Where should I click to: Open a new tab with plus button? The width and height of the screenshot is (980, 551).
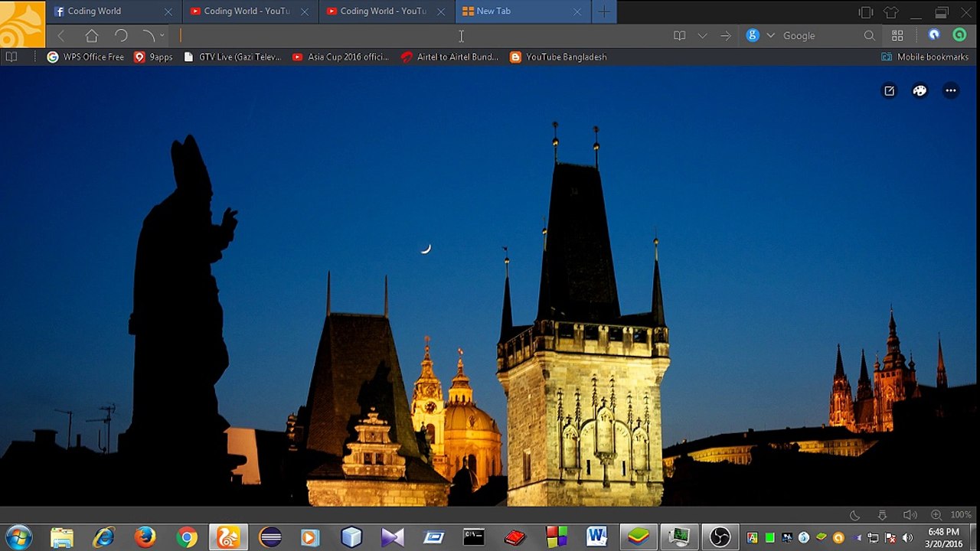tap(604, 11)
